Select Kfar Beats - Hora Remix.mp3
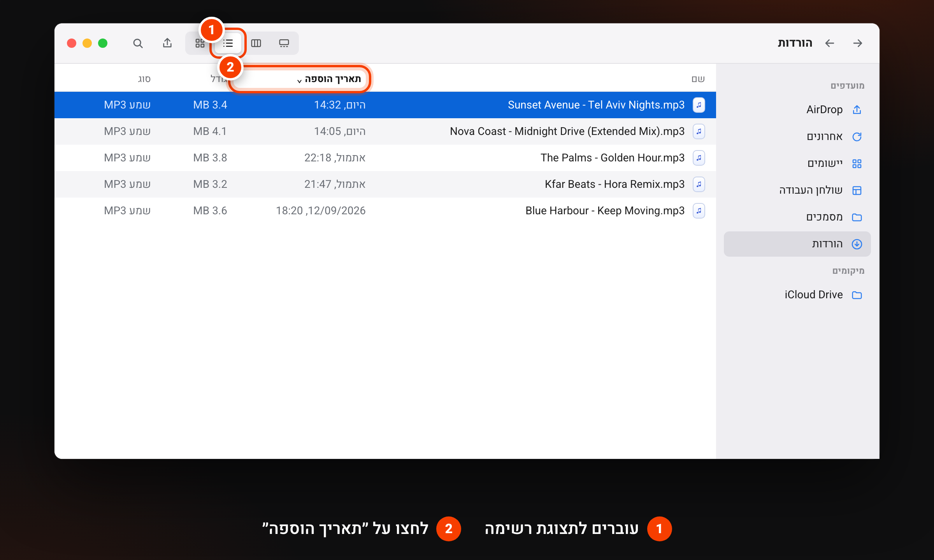The image size is (934, 560). 385,184
